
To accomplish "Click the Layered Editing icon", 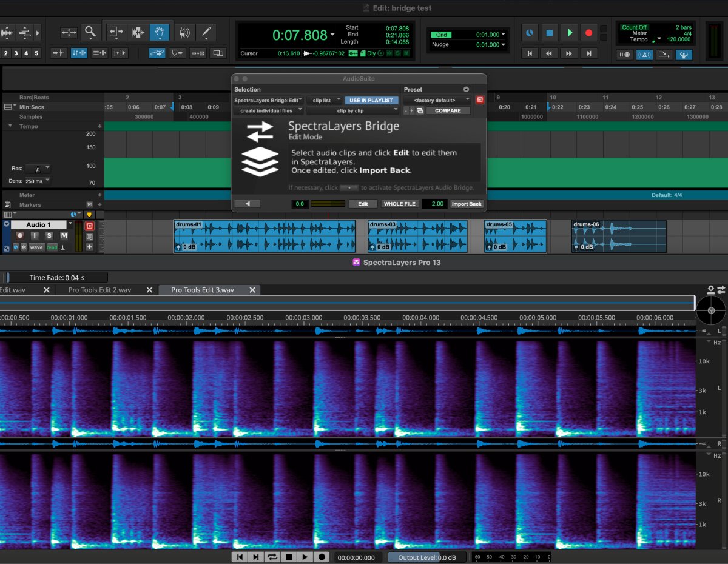I will tap(218, 53).
